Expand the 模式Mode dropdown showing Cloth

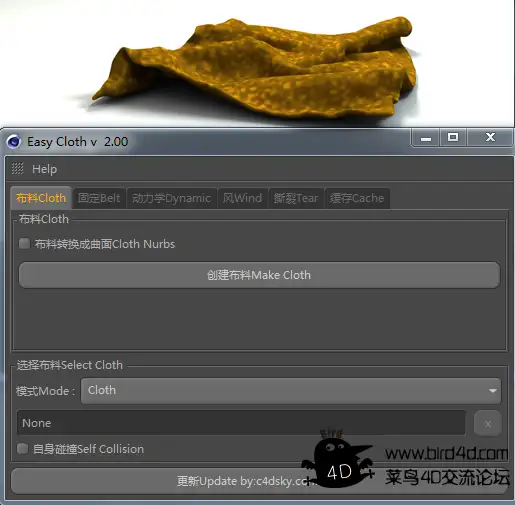point(291,390)
